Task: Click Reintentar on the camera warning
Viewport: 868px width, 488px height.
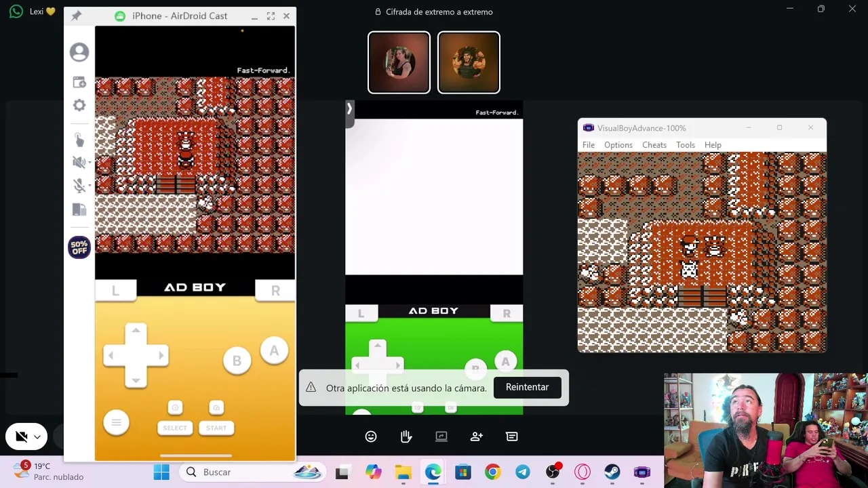Action: pyautogui.click(x=527, y=387)
